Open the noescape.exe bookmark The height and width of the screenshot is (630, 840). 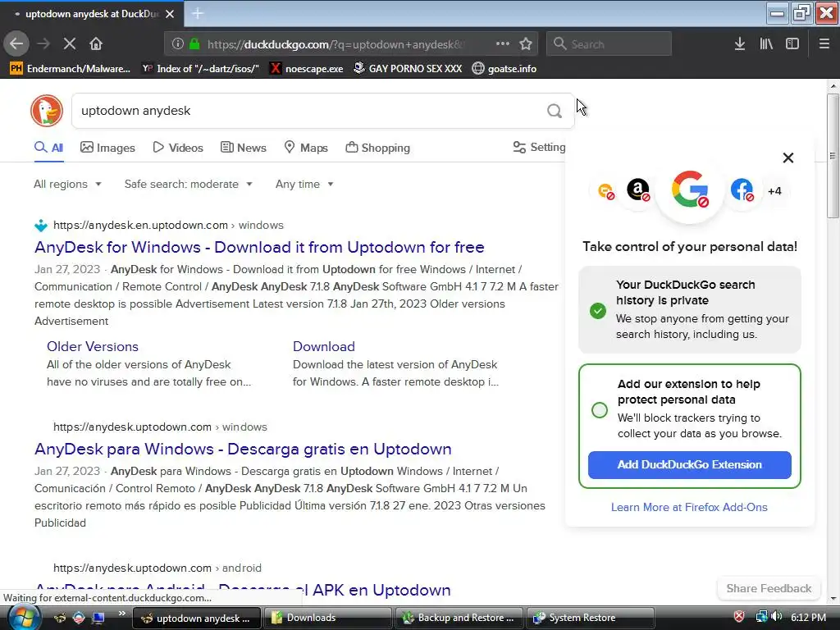pos(307,69)
